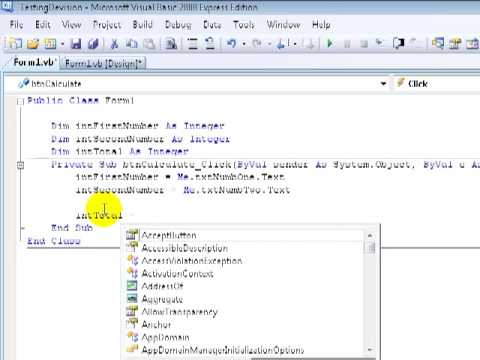Open the View menu
The image size is (480, 360).
[x=71, y=25]
